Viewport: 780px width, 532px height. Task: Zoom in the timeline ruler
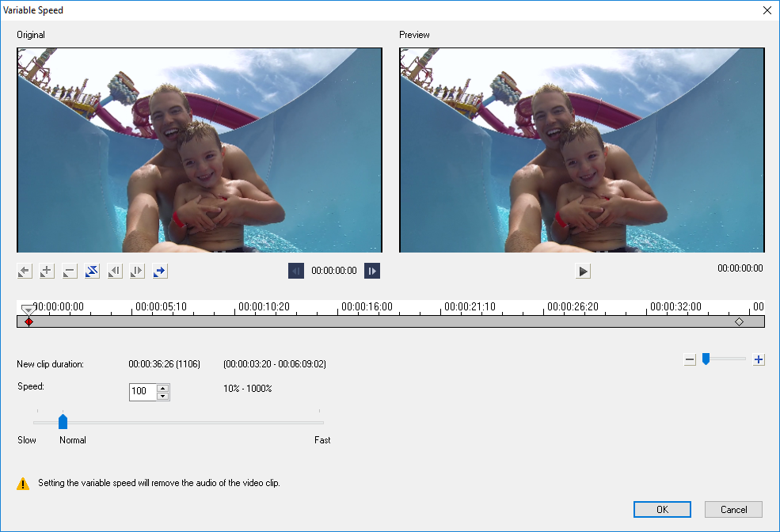click(x=758, y=359)
